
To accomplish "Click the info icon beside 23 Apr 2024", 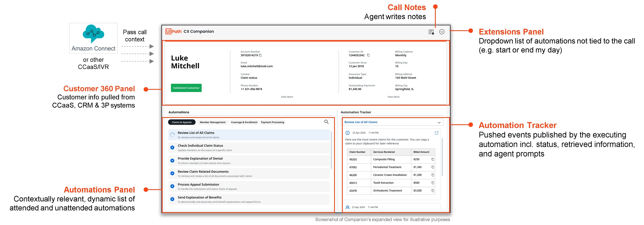I will 347,133.
